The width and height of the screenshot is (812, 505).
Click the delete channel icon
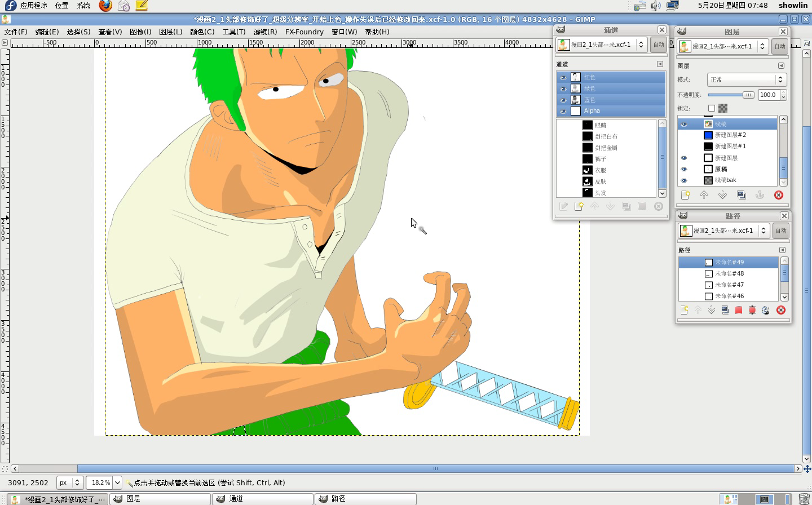(x=658, y=206)
